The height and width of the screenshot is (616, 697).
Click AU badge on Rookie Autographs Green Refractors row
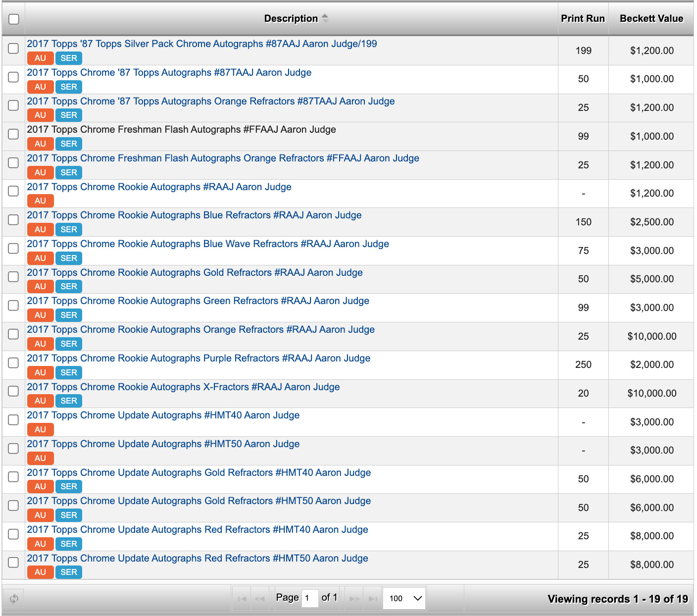pyautogui.click(x=40, y=315)
